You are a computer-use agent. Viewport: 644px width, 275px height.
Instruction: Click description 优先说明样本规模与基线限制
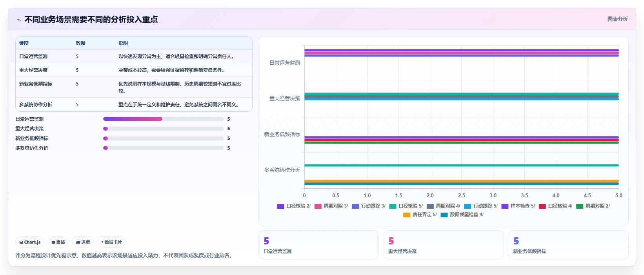coord(180,87)
